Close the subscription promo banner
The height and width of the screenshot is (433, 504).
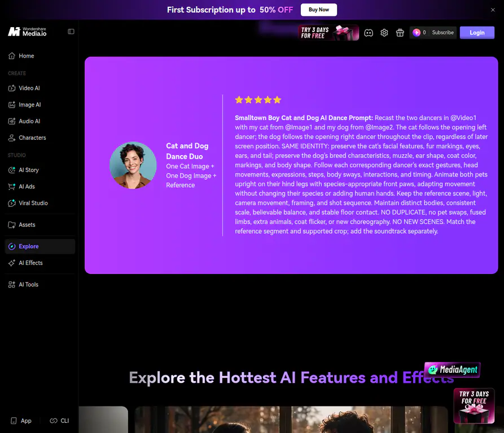pos(493,10)
